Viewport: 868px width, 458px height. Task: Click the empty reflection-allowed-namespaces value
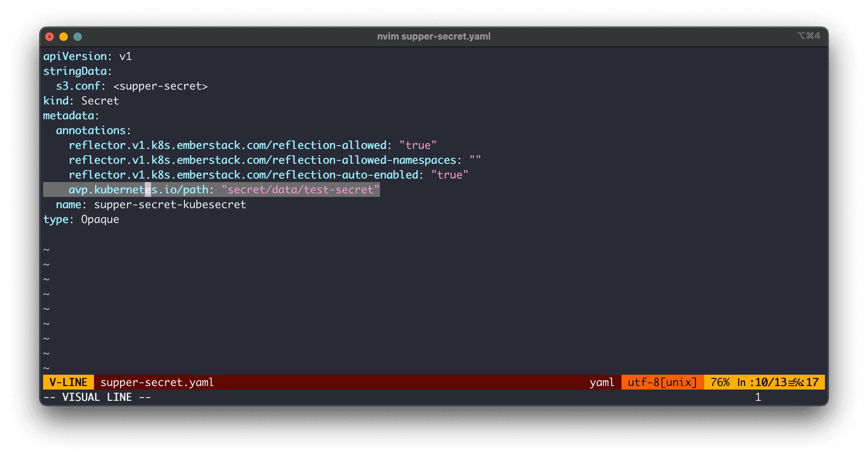pyautogui.click(x=475, y=160)
